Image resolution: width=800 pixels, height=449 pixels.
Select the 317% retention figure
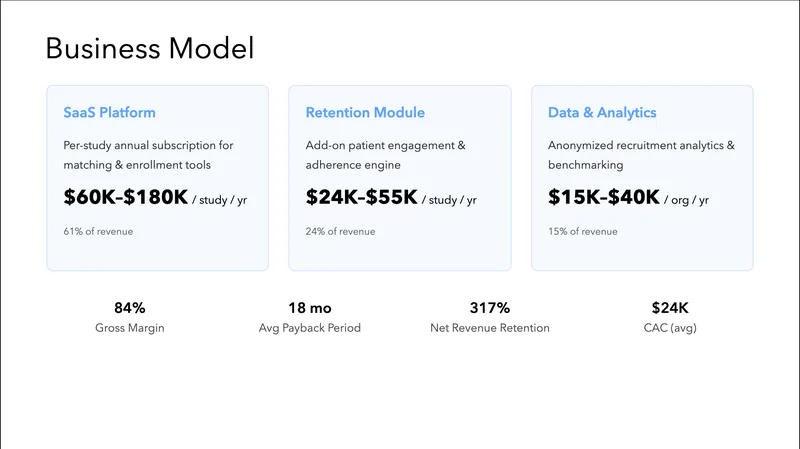coord(490,308)
